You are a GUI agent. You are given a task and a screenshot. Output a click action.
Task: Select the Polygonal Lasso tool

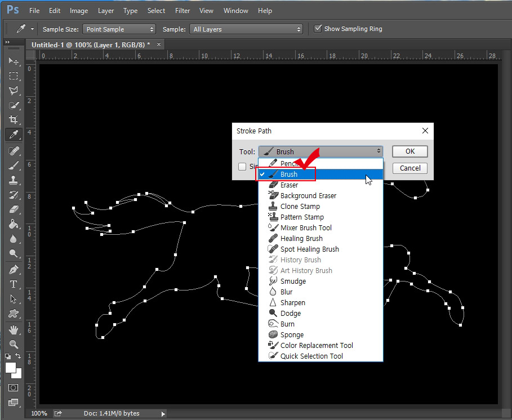(14, 91)
